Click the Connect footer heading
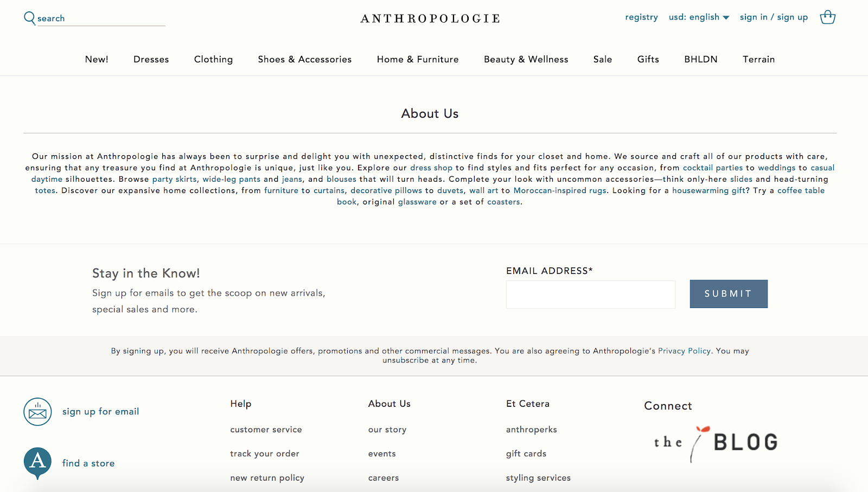Viewport: 868px width, 492px height. click(668, 406)
